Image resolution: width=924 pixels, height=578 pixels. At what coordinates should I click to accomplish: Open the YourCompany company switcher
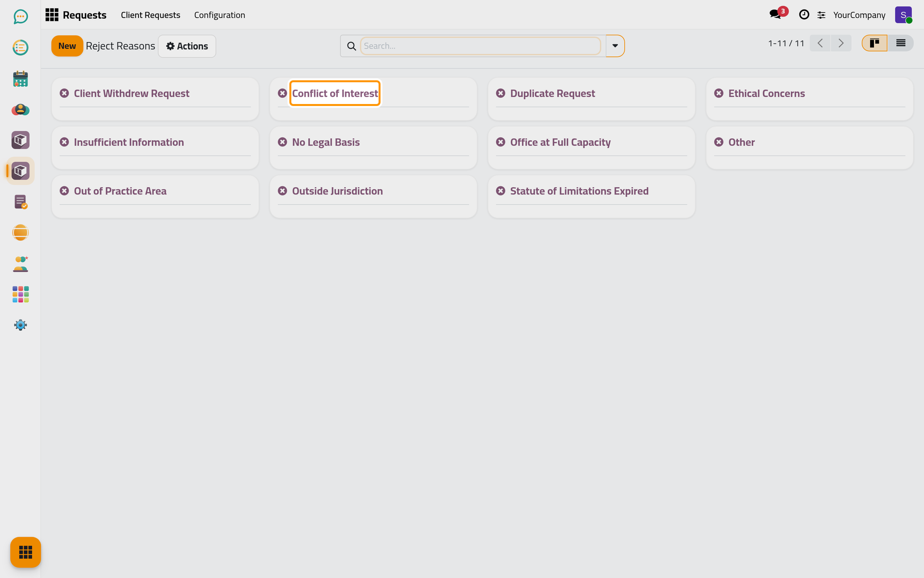pos(859,15)
